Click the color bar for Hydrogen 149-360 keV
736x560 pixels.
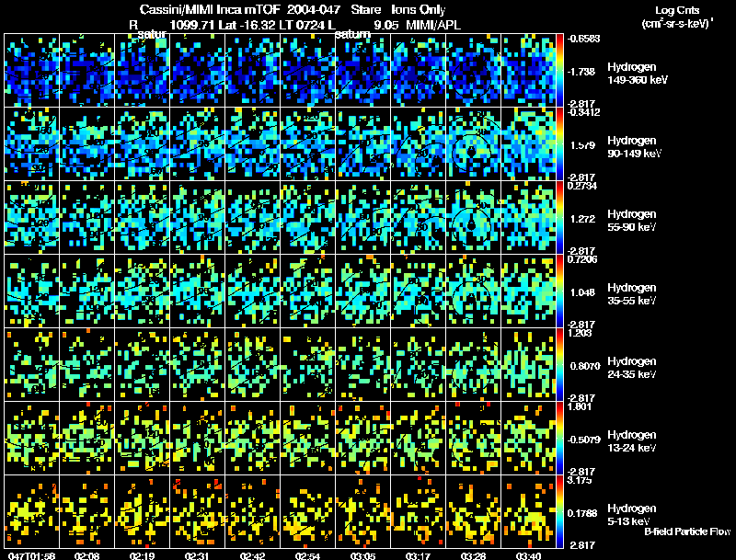559,70
